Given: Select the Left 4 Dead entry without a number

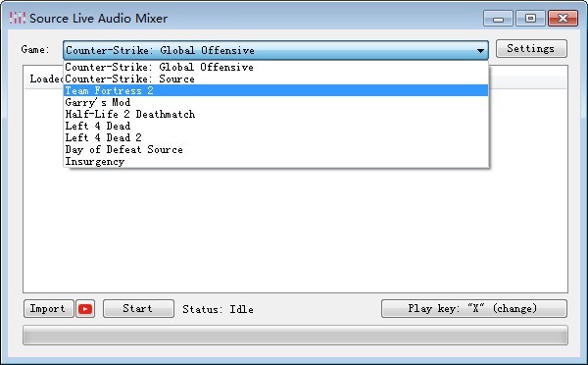Looking at the screenshot, I should point(276,126).
